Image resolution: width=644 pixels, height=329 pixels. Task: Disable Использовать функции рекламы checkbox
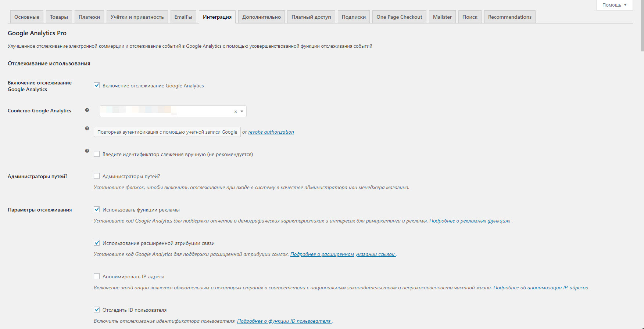(x=97, y=210)
